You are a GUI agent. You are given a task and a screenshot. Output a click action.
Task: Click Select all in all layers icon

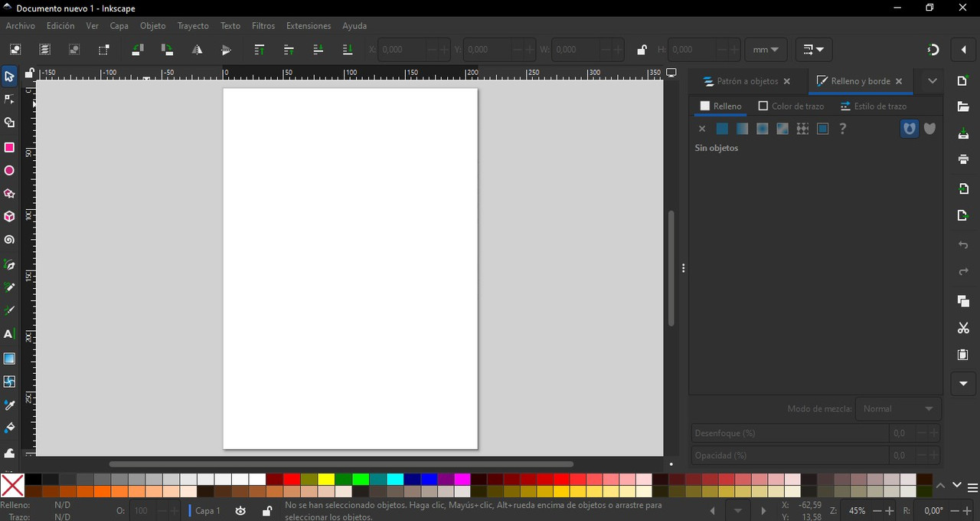coord(44,50)
